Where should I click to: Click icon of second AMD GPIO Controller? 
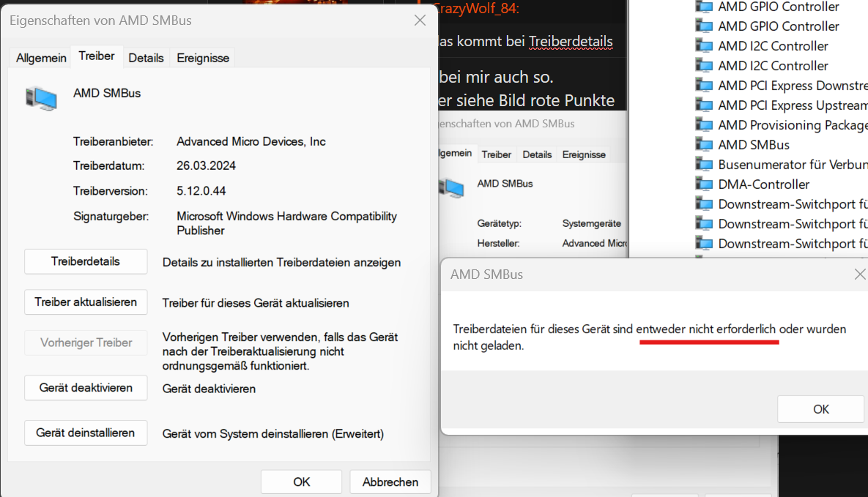click(704, 26)
